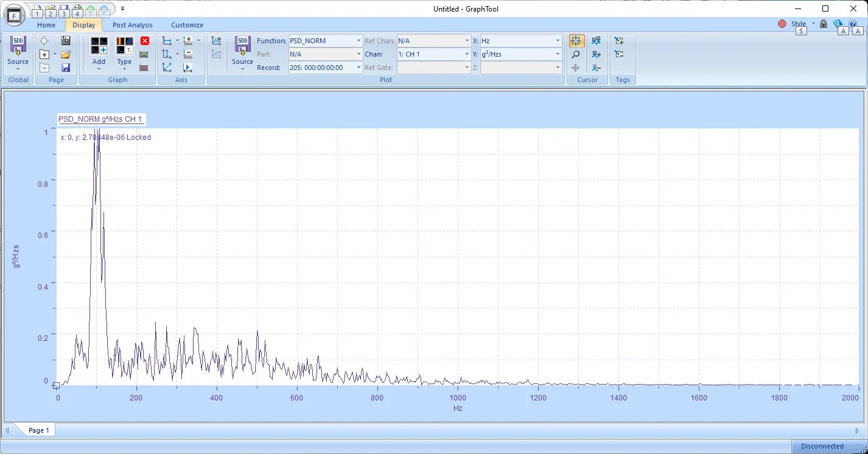
Task: Select the autoscale both axes icon
Action: [167, 67]
